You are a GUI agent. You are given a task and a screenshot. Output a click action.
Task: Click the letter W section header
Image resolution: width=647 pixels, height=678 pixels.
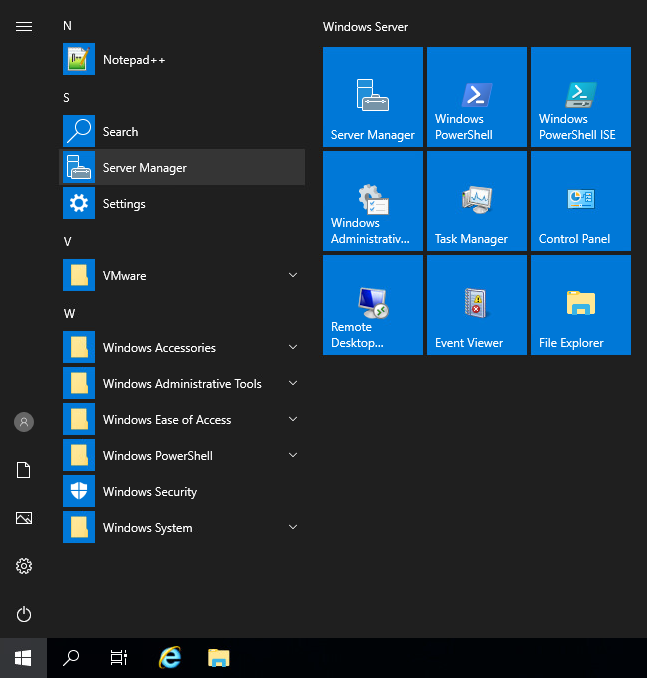[x=69, y=313]
